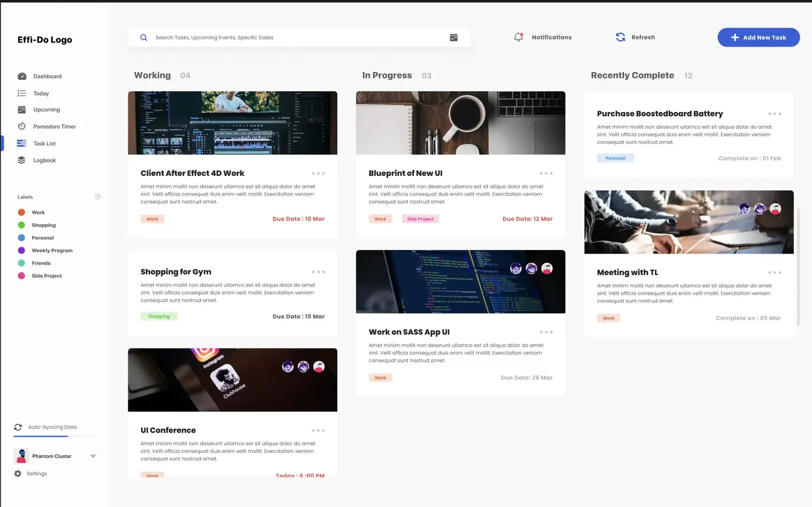Open the Logbook page

pyautogui.click(x=45, y=160)
